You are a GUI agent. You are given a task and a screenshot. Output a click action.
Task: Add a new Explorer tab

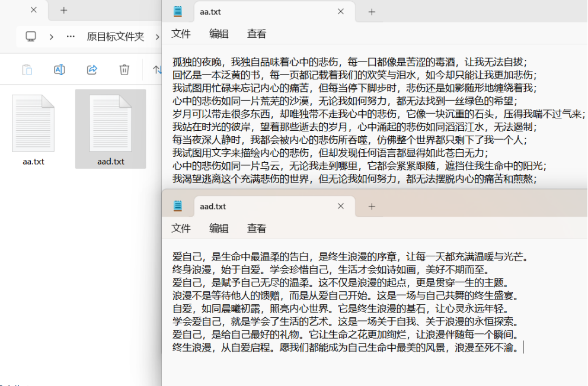[x=64, y=11]
